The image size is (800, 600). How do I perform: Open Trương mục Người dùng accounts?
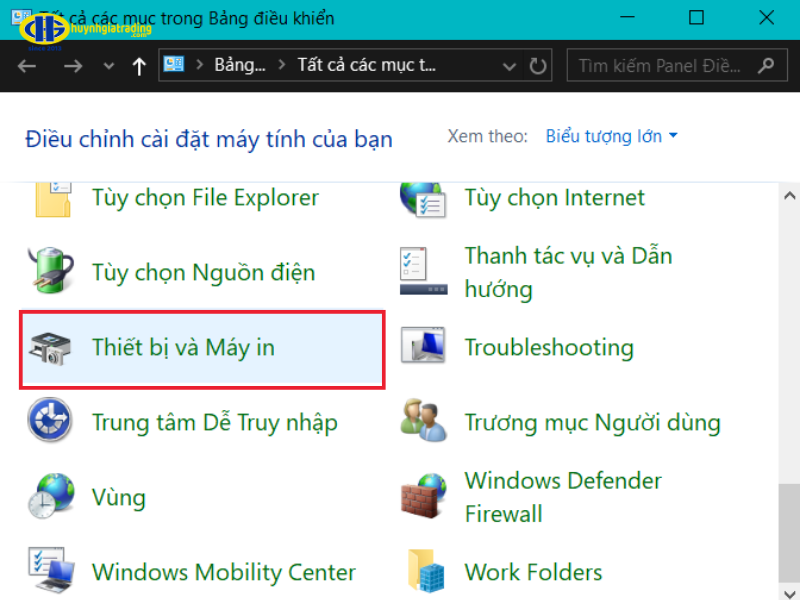coord(594,423)
